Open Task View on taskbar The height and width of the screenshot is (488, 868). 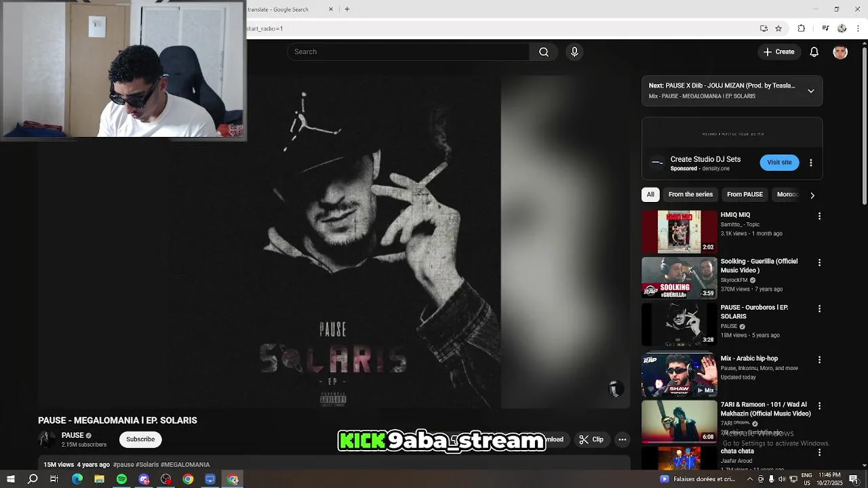tap(54, 479)
